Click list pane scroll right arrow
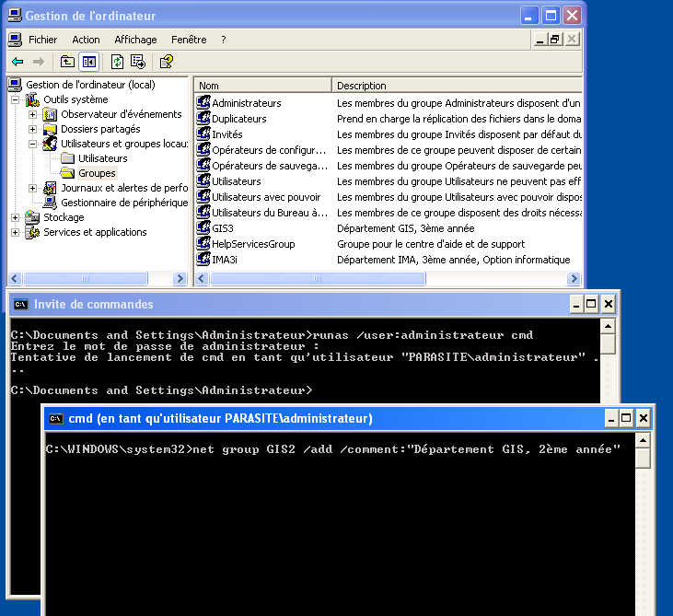The width and height of the screenshot is (673, 616). 574,279
